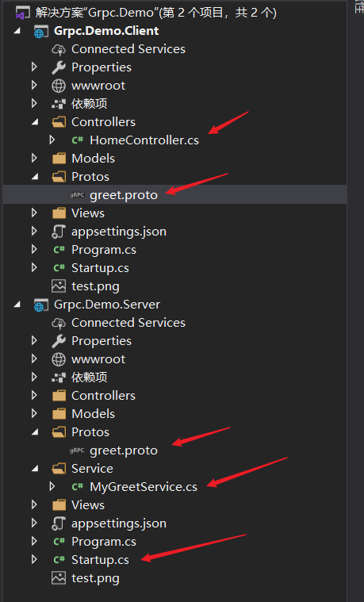The height and width of the screenshot is (602, 364).
Task: Click the globe icon for wwwroot in Grpc.Demo.Client
Action: coord(59,86)
